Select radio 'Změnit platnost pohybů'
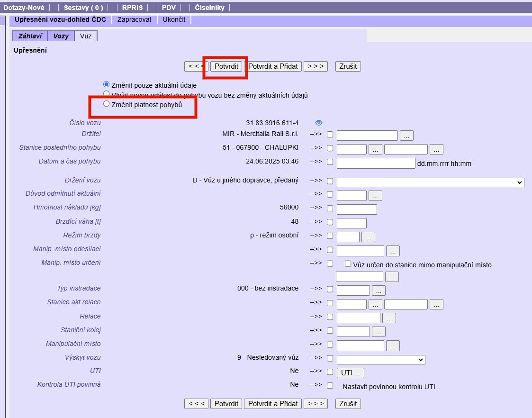The image size is (532, 418). pyautogui.click(x=107, y=104)
